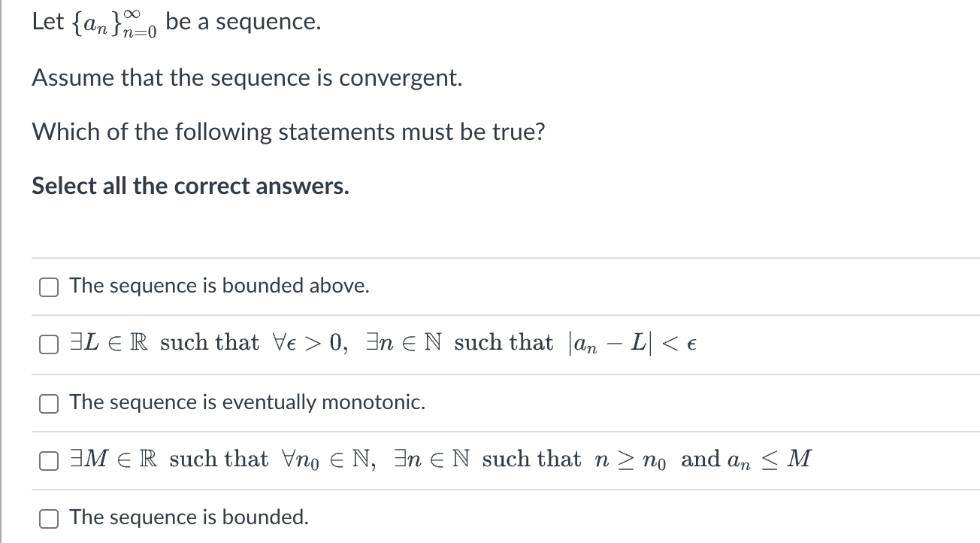Check 'The sequence is bounded above' option

tap(48, 286)
